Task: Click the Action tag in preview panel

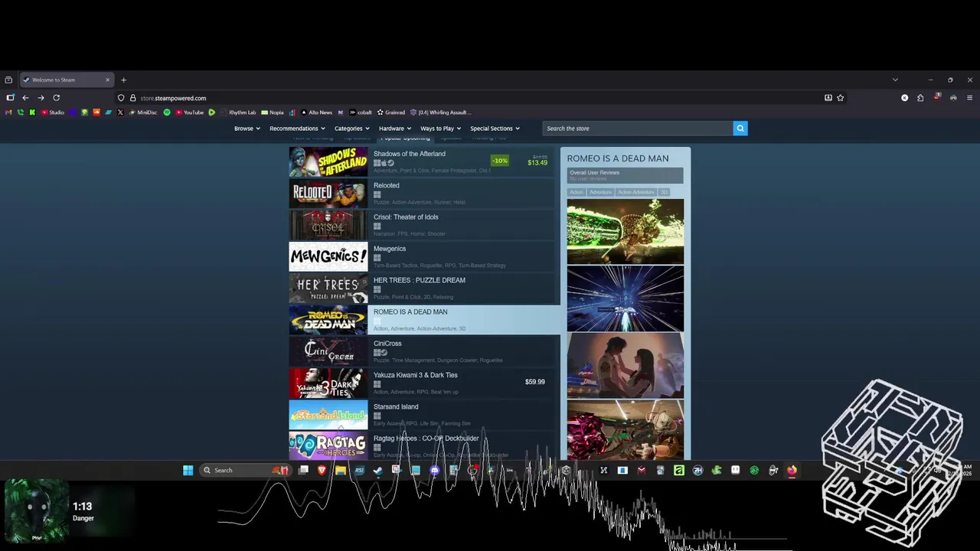Action: point(577,192)
